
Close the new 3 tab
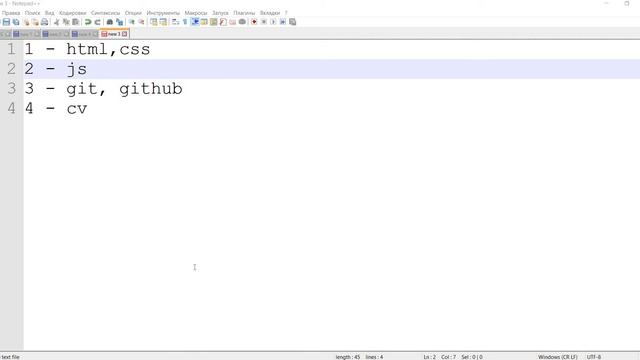(x=125, y=34)
